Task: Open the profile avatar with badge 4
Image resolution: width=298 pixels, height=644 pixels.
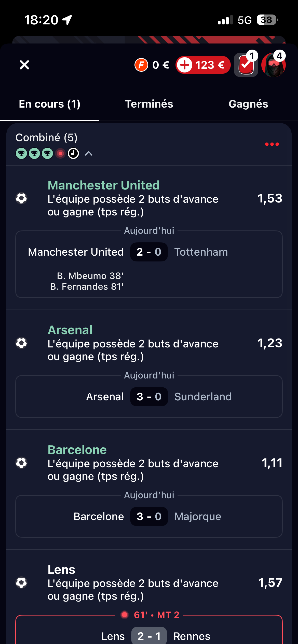Action: click(x=273, y=65)
